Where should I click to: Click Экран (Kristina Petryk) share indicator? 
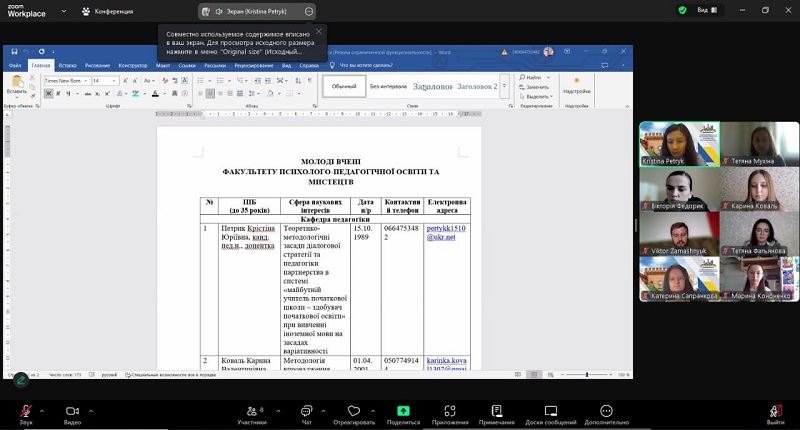tap(257, 11)
